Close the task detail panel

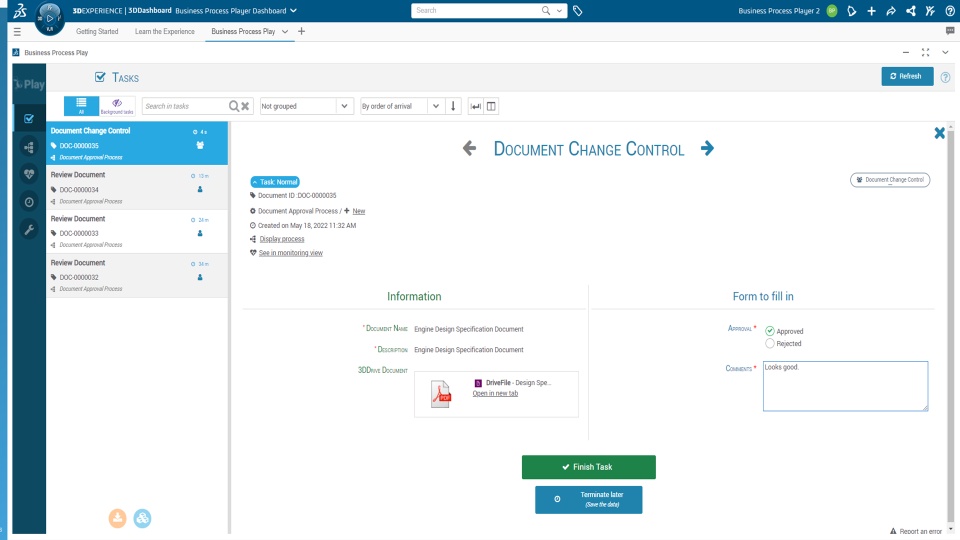click(x=939, y=133)
